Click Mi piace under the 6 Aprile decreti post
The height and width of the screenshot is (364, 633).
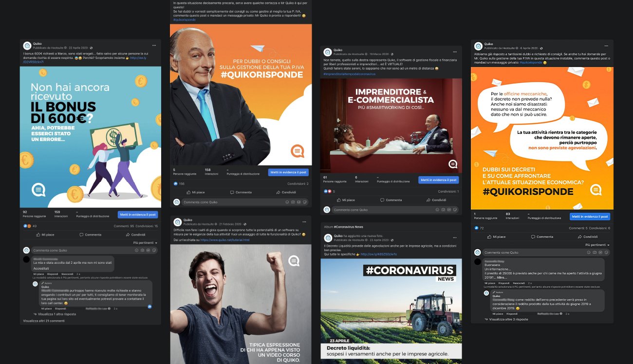coord(496,237)
